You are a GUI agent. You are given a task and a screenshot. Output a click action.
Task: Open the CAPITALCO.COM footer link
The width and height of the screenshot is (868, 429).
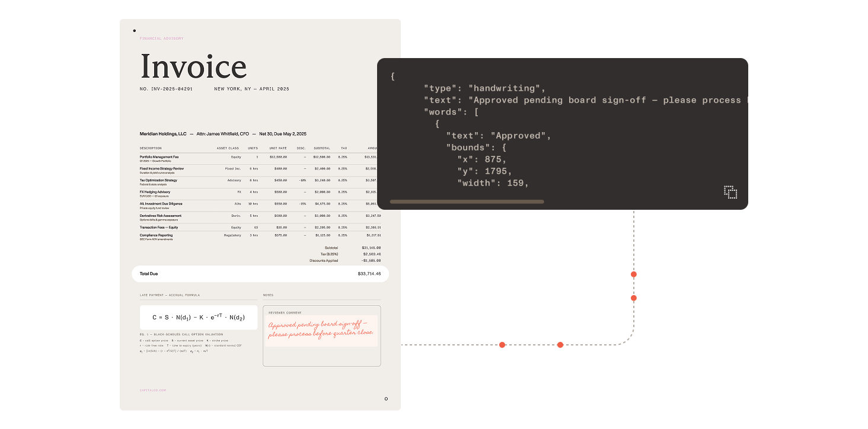pos(154,390)
